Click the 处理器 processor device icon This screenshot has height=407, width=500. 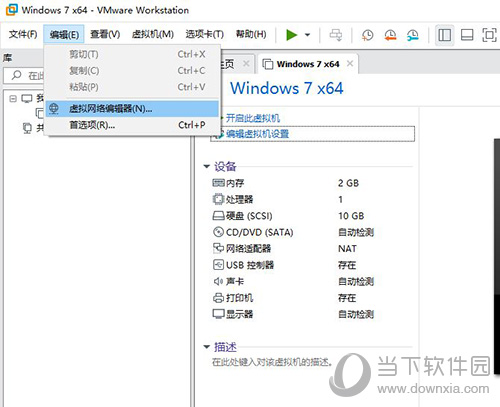[x=218, y=199]
